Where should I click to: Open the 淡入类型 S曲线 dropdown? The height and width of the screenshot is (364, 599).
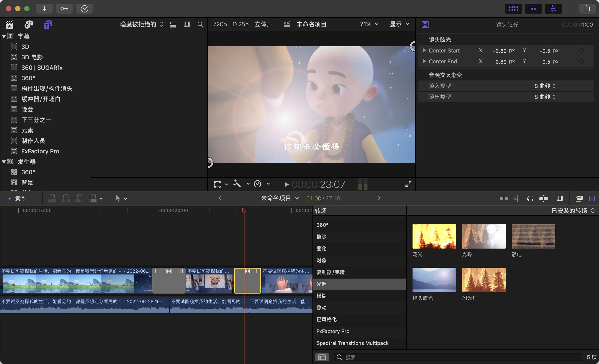click(545, 86)
